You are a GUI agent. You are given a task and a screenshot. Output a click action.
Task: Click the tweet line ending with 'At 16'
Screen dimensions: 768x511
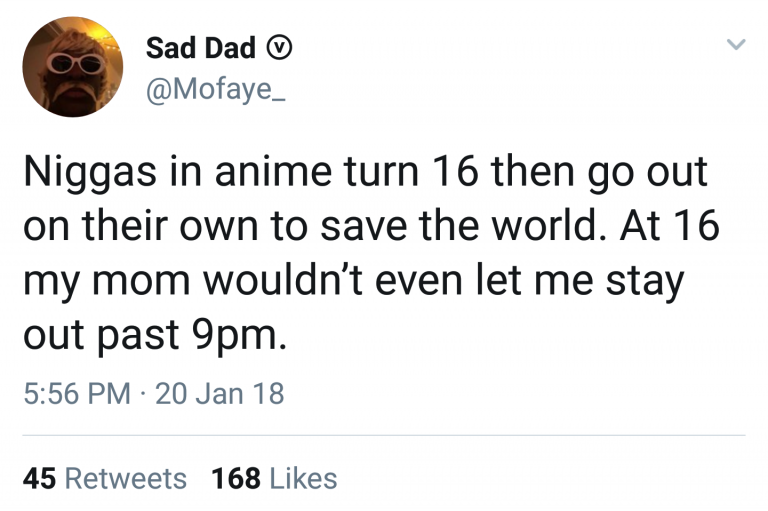(x=370, y=226)
